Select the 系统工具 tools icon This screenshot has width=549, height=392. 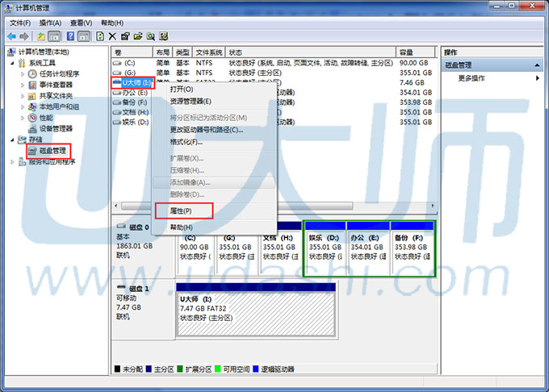22,63
